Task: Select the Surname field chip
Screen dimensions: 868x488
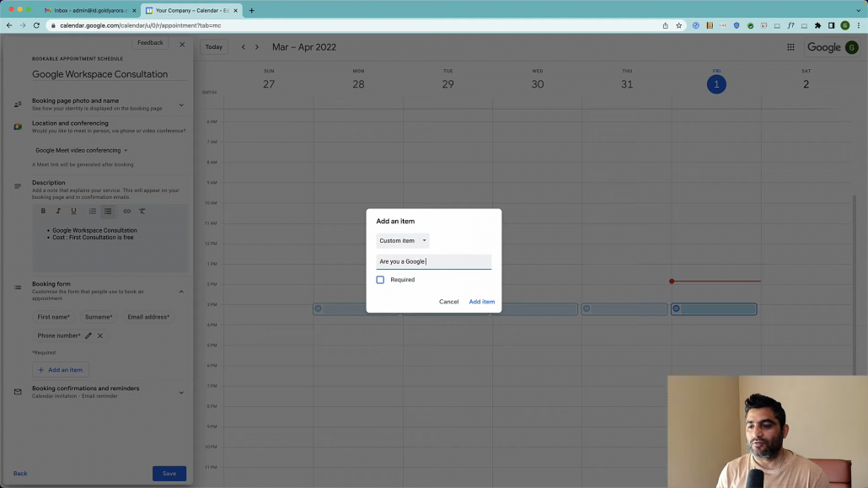Action: click(x=99, y=317)
